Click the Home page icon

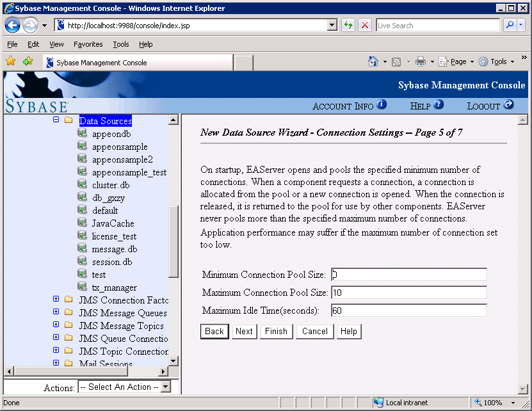coord(373,61)
